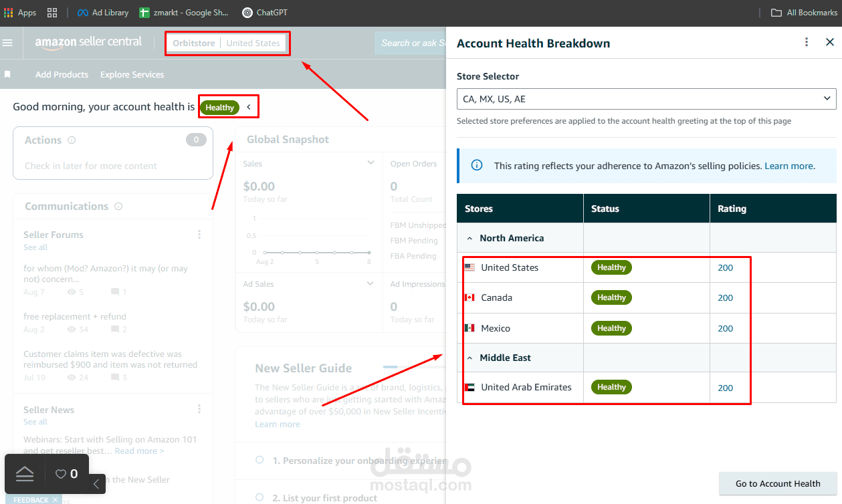The width and height of the screenshot is (842, 504).
Task: Open See all under Seller News
Action: [35, 422]
